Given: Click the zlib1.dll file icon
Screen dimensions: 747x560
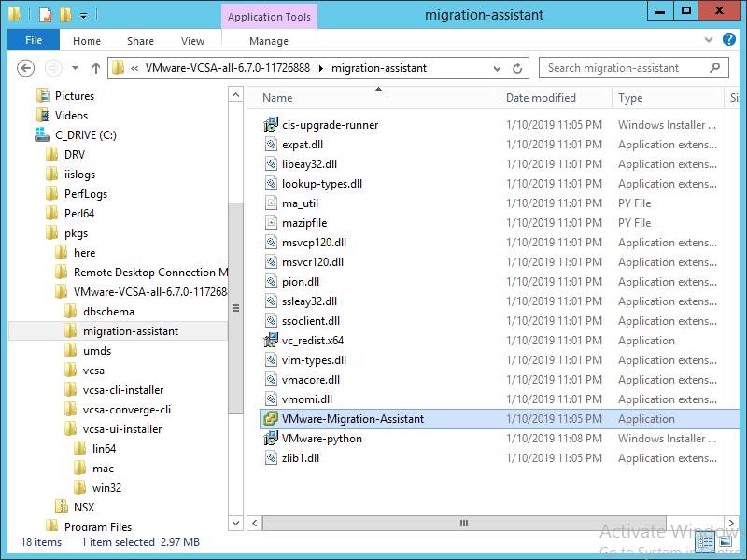Looking at the screenshot, I should point(271,458).
